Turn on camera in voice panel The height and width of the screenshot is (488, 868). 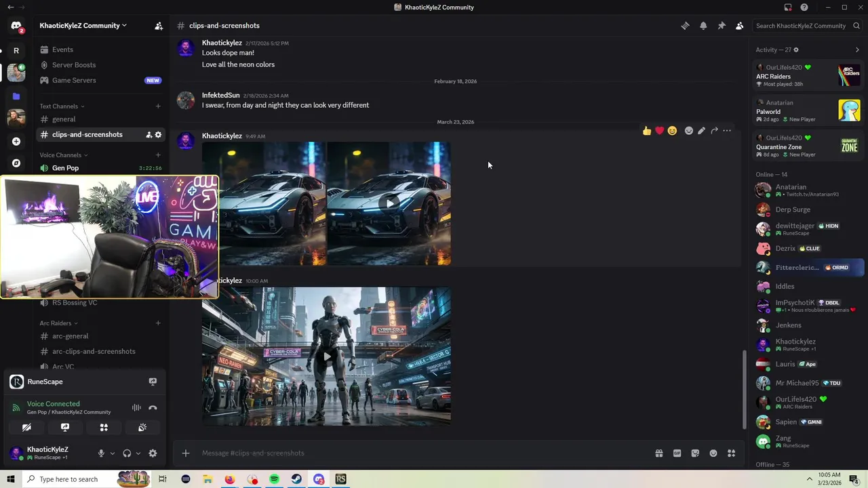(x=26, y=428)
